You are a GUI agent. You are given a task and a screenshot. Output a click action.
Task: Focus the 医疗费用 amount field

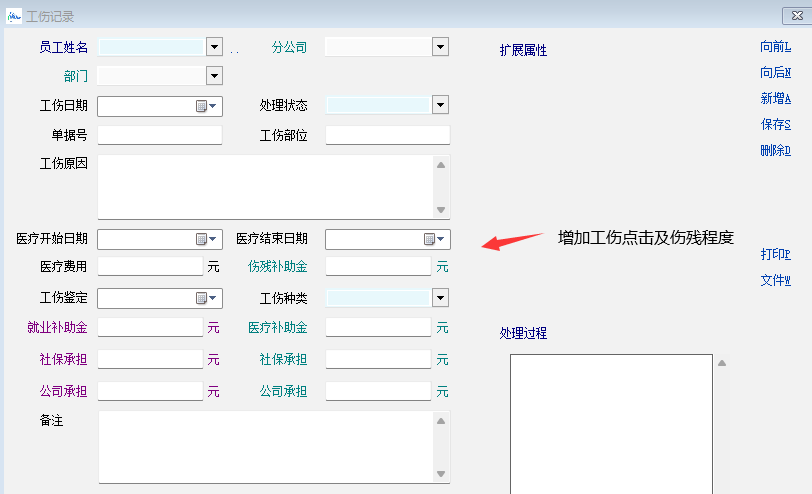pos(150,266)
